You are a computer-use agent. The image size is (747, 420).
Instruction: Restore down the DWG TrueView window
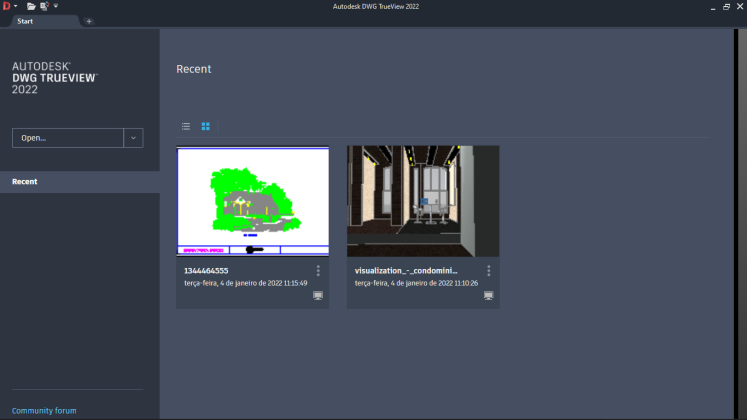click(727, 7)
